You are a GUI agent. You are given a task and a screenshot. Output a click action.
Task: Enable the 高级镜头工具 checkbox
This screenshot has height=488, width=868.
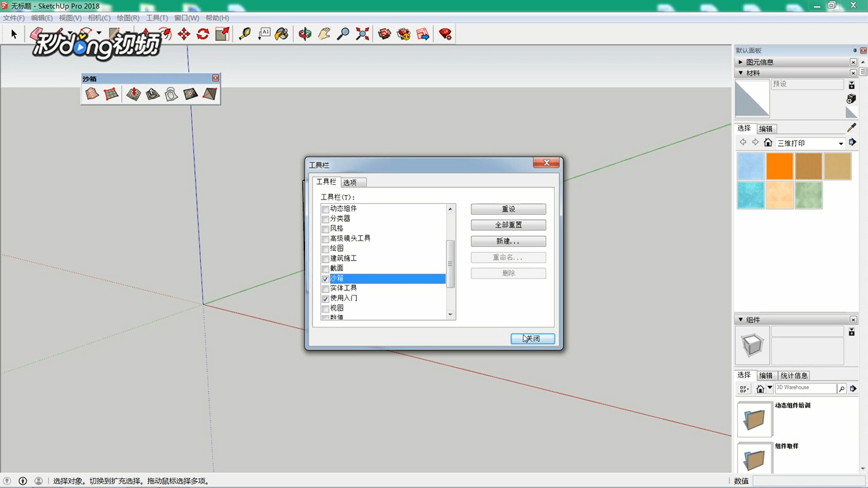(x=325, y=239)
